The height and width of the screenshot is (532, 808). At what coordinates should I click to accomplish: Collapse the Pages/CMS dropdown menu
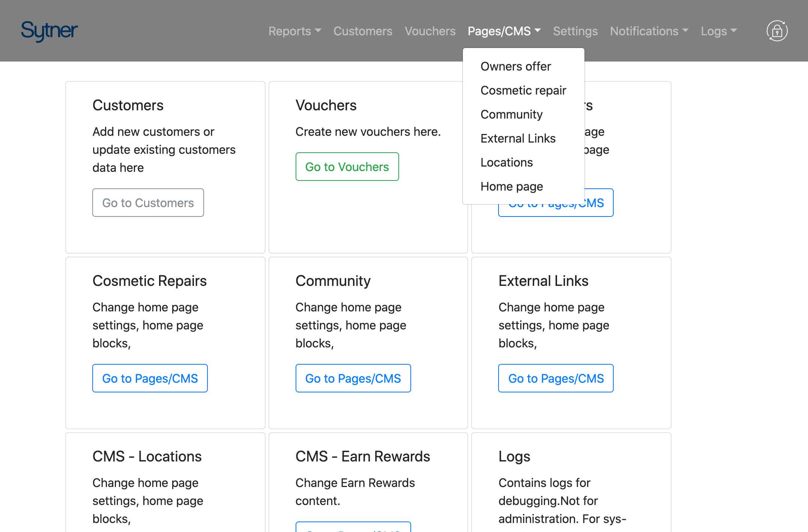click(504, 31)
